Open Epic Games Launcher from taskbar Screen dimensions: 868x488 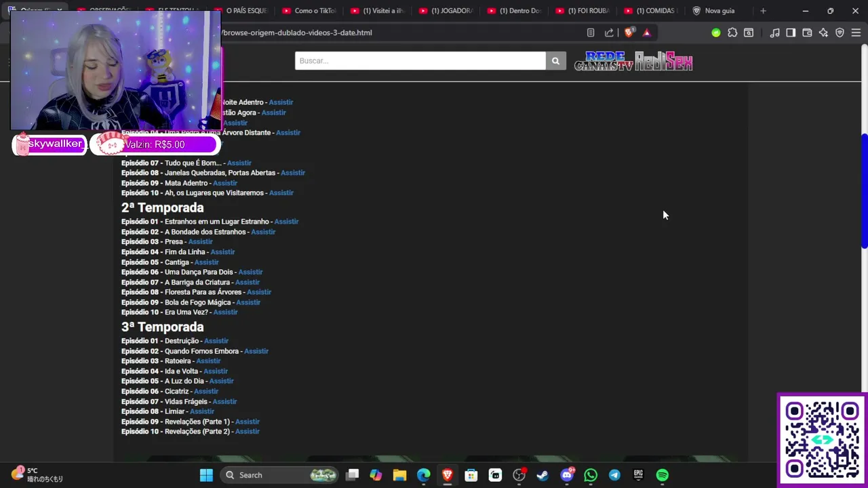click(x=638, y=475)
